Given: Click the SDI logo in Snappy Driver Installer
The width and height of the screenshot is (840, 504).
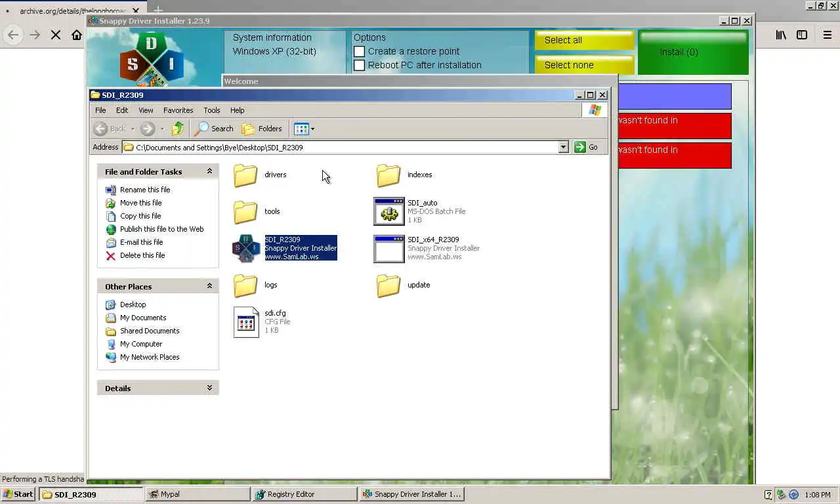Looking at the screenshot, I should pyautogui.click(x=152, y=60).
